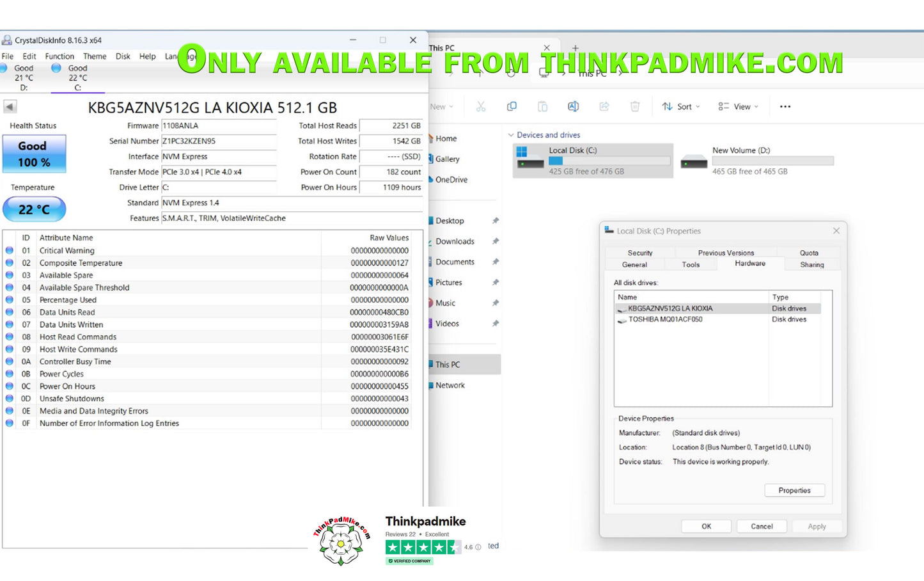Screen dimensions: 924x581
Task: Click the status dot for Unsafe Shutdowns row
Action: [x=10, y=398]
